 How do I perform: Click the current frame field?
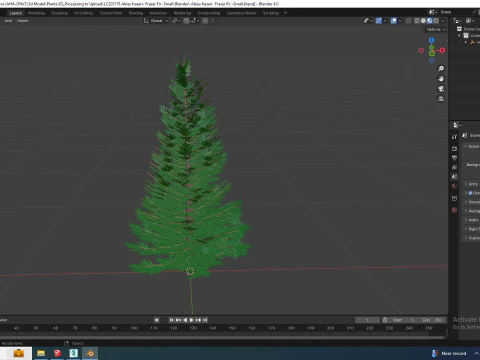[x=367, y=320]
